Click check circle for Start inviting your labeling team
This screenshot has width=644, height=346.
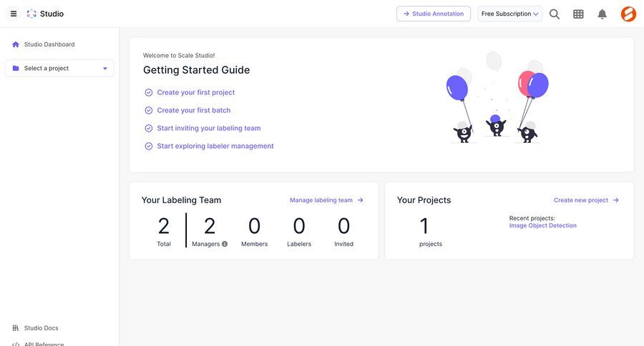coord(149,129)
